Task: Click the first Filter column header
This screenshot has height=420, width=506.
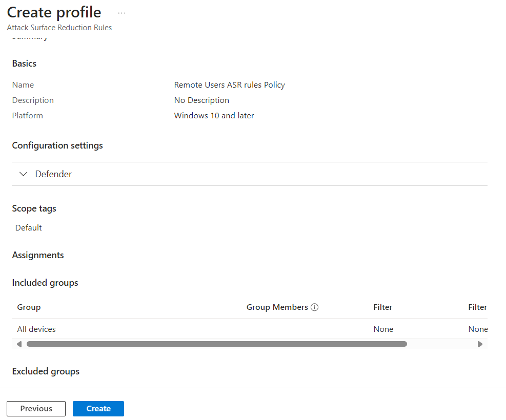Action: pyautogui.click(x=382, y=307)
